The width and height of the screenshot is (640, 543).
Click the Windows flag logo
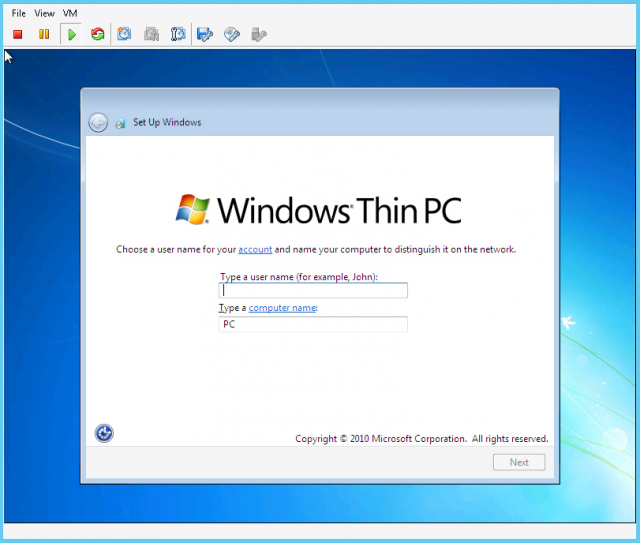193,209
